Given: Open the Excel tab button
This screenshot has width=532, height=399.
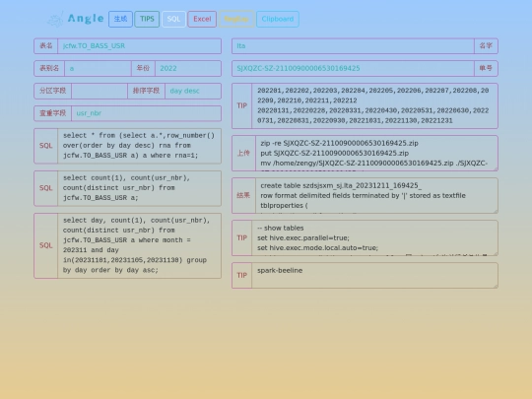Looking at the screenshot, I should pos(202,19).
